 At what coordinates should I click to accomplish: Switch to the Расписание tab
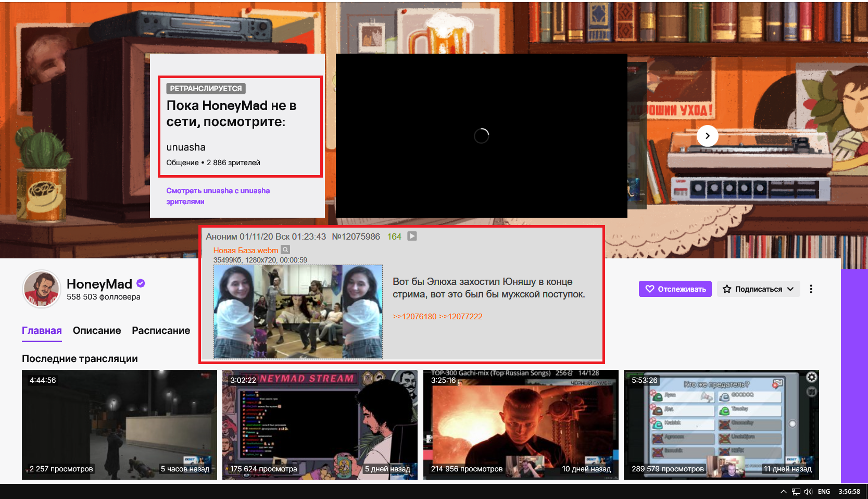click(161, 330)
